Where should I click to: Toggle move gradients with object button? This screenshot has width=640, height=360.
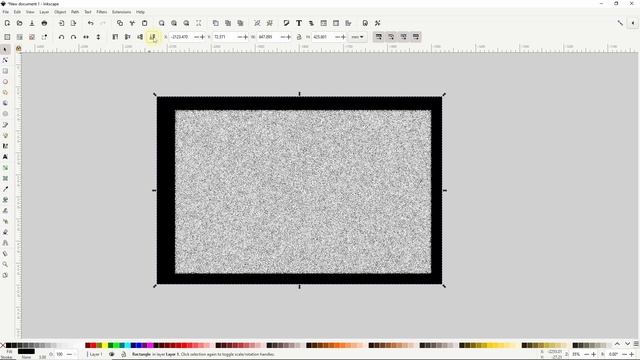point(403,37)
